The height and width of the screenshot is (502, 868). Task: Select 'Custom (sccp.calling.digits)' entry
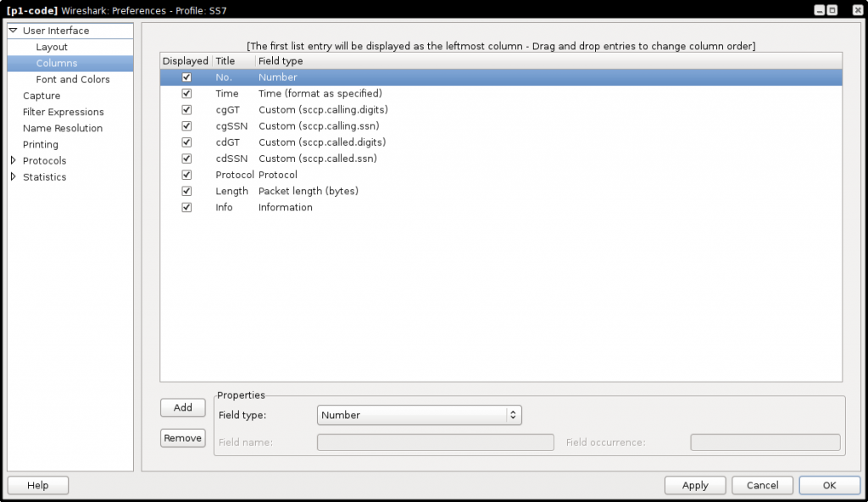point(323,109)
